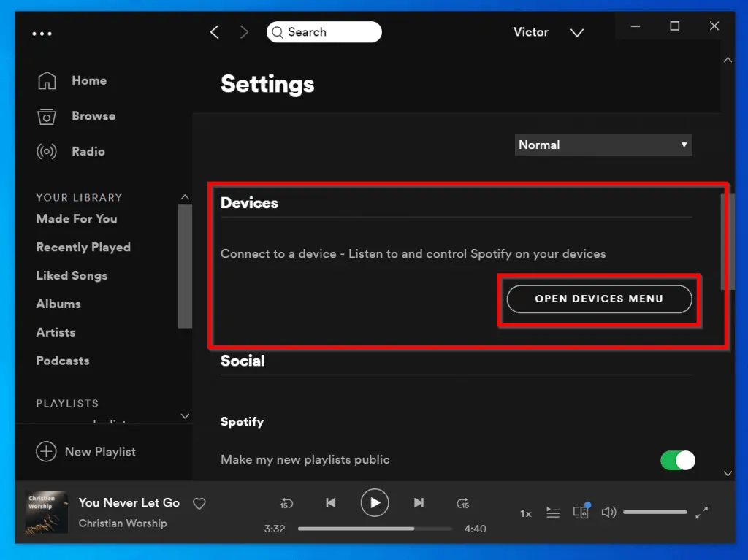Open the play queue icon
Image resolution: width=748 pixels, height=560 pixels.
point(553,512)
